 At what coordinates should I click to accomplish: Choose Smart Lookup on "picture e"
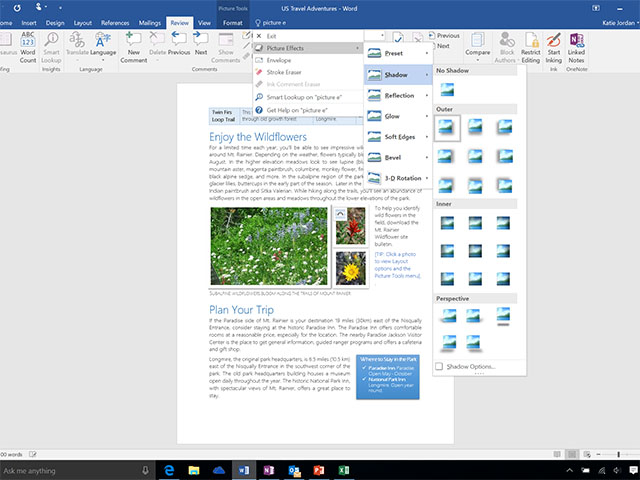pyautogui.click(x=308, y=97)
